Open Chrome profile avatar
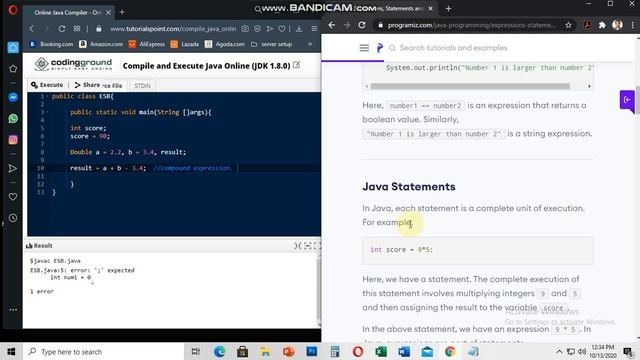This screenshot has height=360, width=640. point(617,25)
